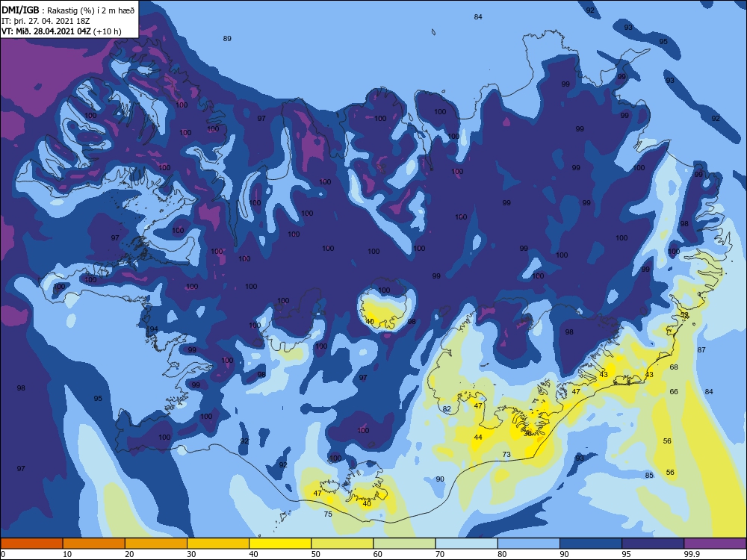Screen dimensions: 747x560
Task: Click the 60–70 yellow-green legend swatch
Action: [404, 544]
